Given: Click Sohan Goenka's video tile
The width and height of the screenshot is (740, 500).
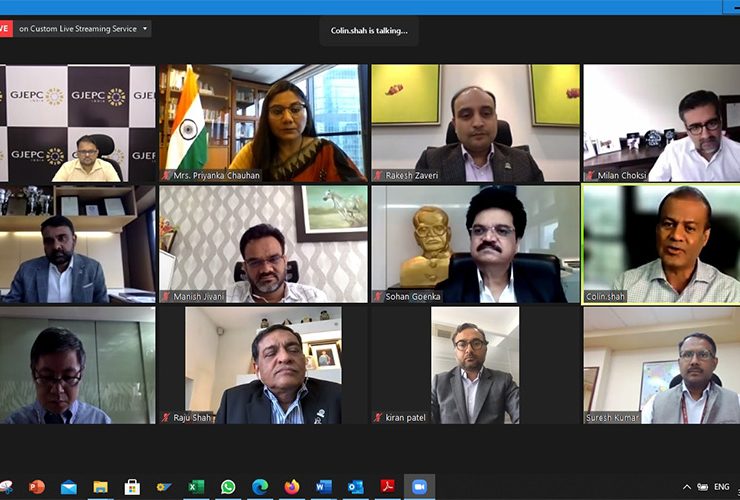Looking at the screenshot, I should click(473, 244).
